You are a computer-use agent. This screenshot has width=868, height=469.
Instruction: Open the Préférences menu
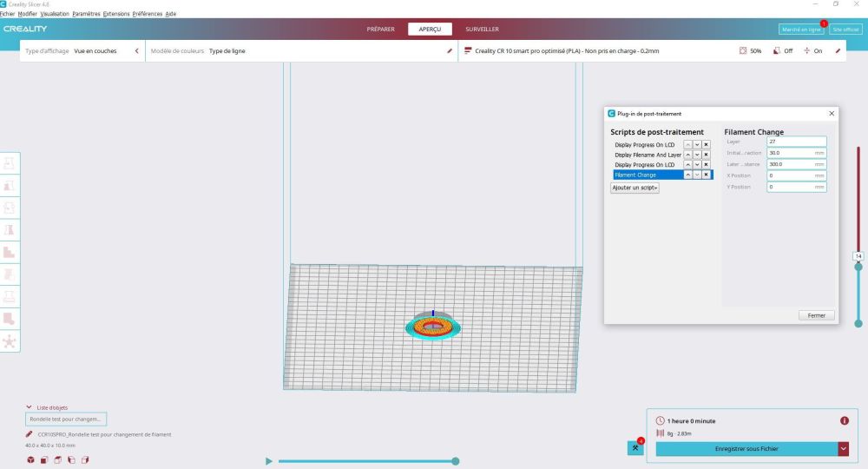148,14
